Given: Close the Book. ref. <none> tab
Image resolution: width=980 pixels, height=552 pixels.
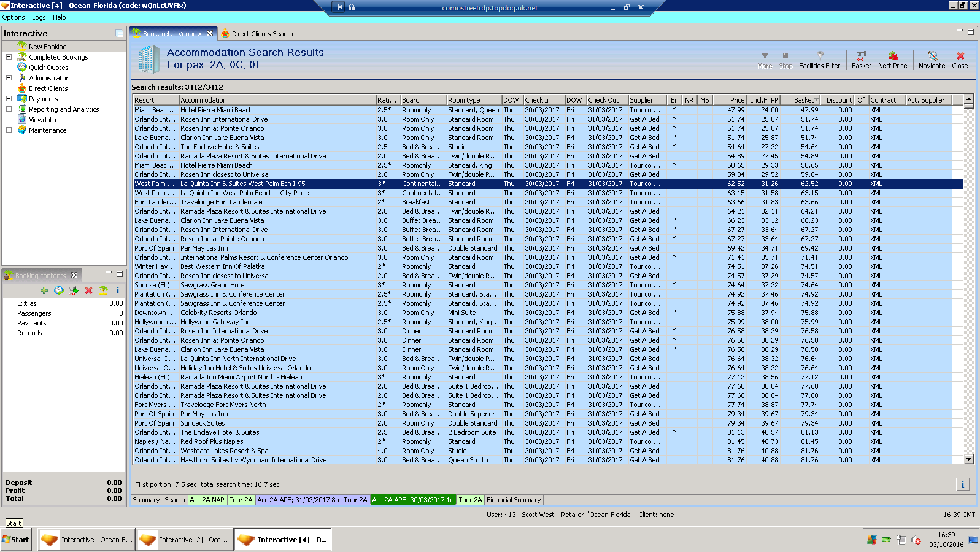Looking at the screenshot, I should pos(210,33).
